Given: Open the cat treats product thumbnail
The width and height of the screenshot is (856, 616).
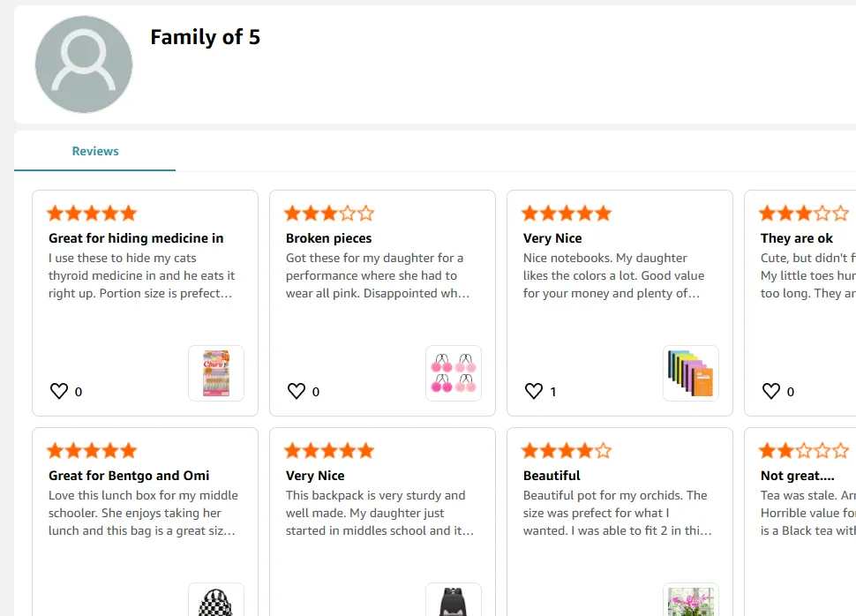Looking at the screenshot, I should tap(216, 373).
